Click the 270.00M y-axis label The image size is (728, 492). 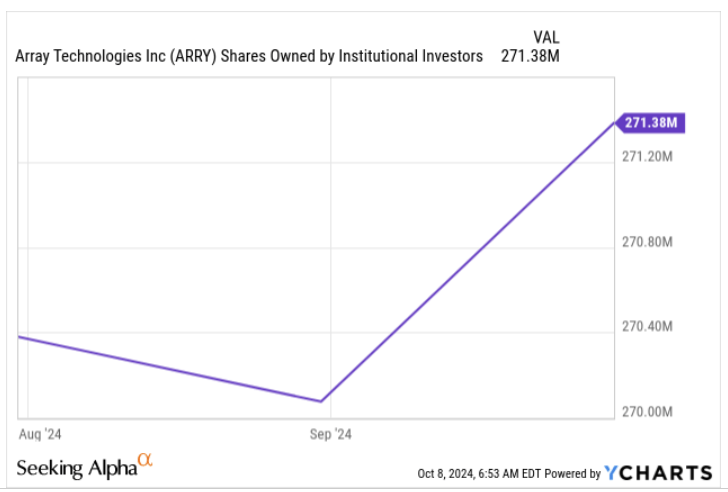tap(647, 412)
